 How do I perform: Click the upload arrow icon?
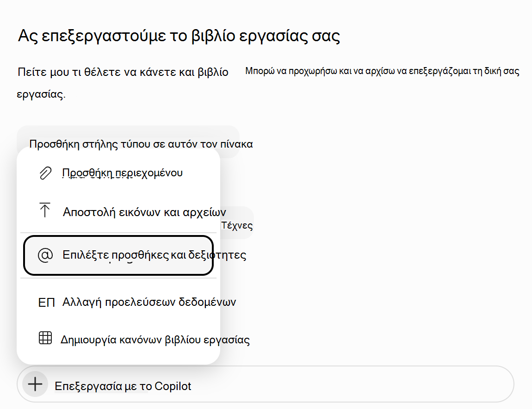pos(45,210)
